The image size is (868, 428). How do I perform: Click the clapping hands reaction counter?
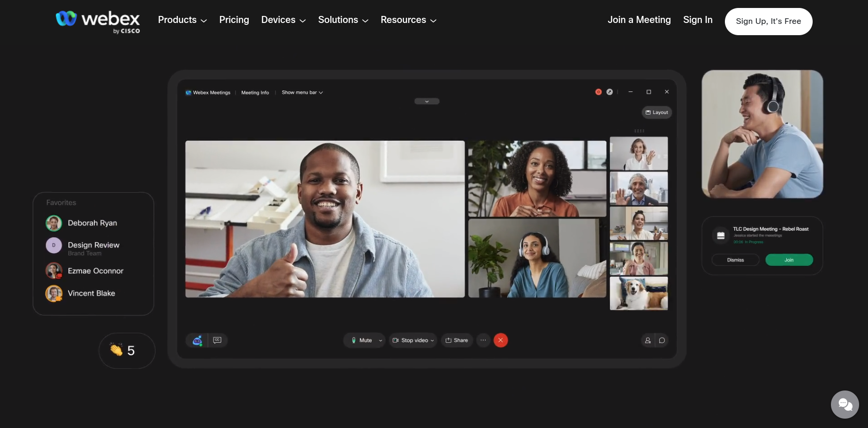point(126,350)
